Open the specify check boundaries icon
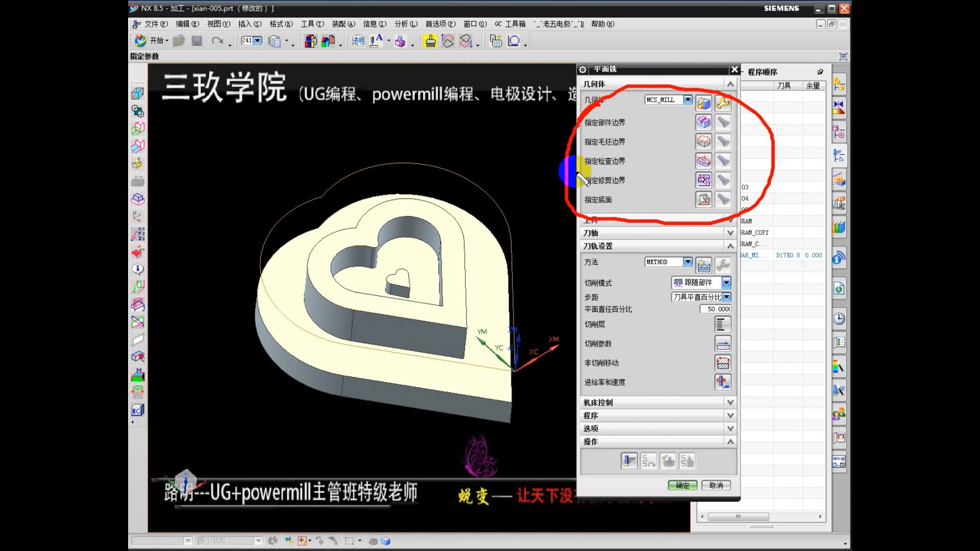Viewport: 980px width, 551px height. [x=703, y=161]
